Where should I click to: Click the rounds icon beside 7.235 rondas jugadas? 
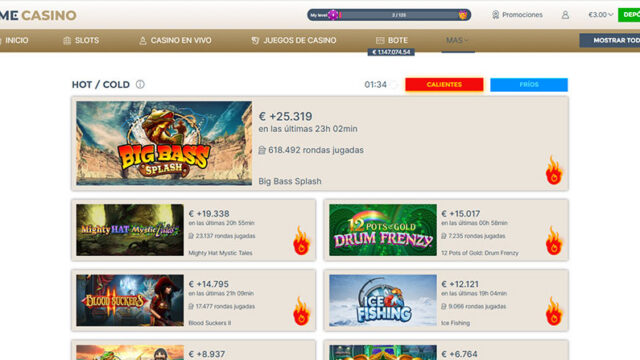pyautogui.click(x=444, y=236)
